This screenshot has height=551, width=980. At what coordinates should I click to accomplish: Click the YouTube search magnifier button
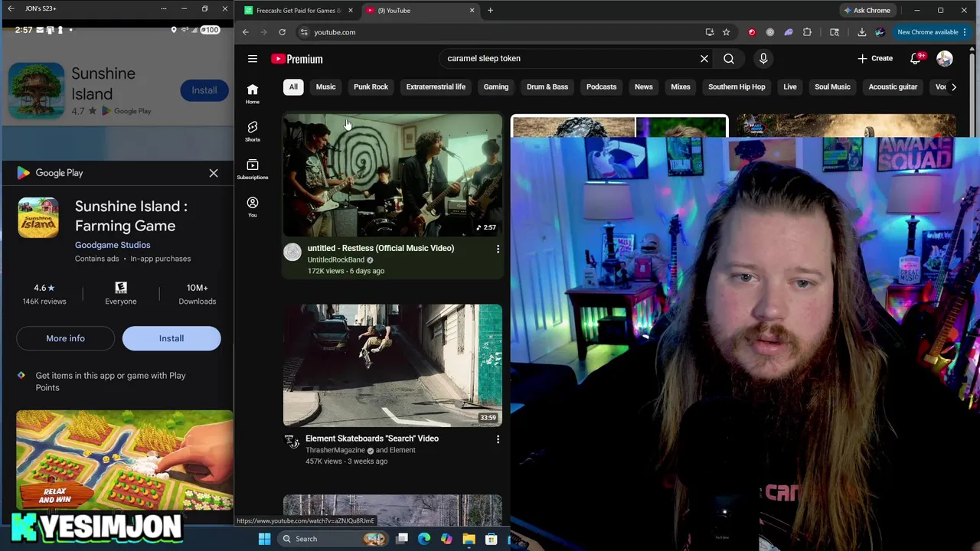pos(729,58)
